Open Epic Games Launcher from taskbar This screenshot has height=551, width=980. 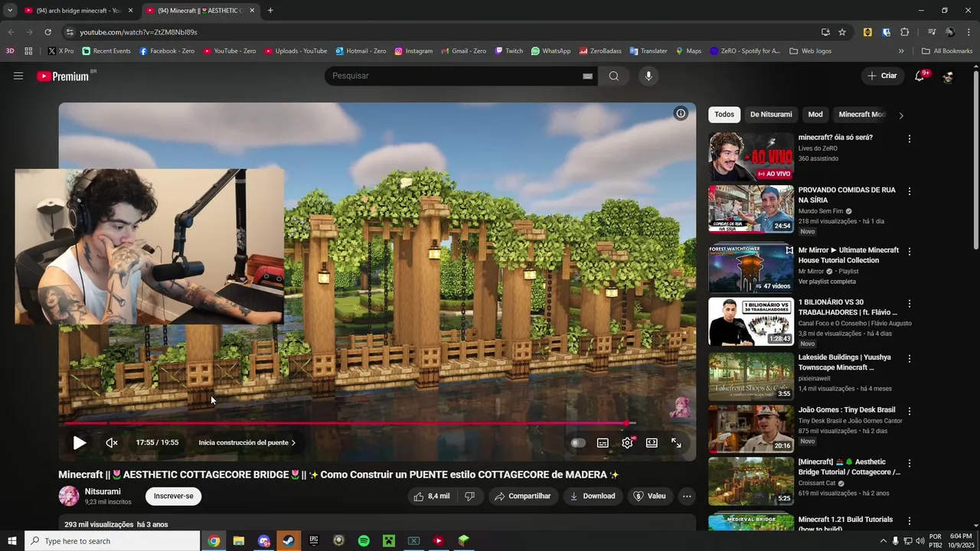pyautogui.click(x=314, y=541)
